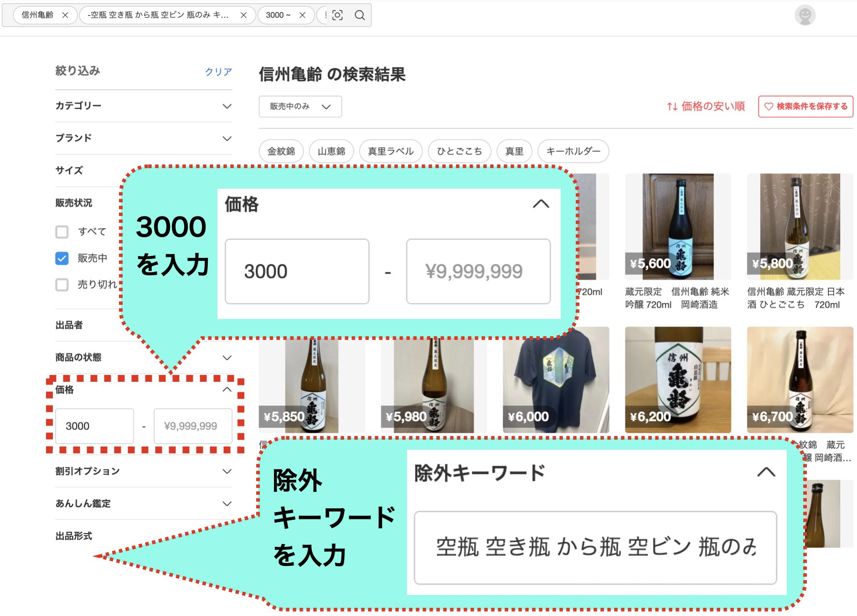857x616 pixels.
Task: Expand the 商品の状態 filter
Action: (144, 357)
